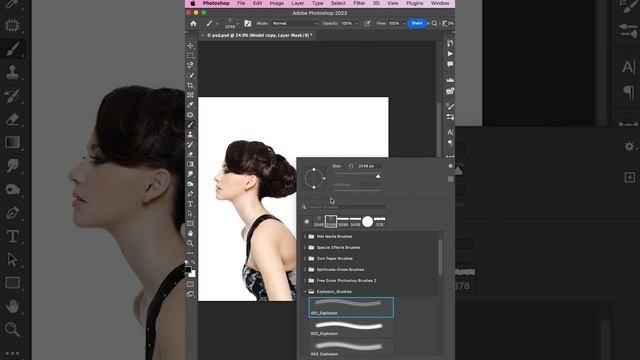Select the 003_Explosion brush preset
The height and width of the screenshot is (360, 640).
pyautogui.click(x=351, y=348)
